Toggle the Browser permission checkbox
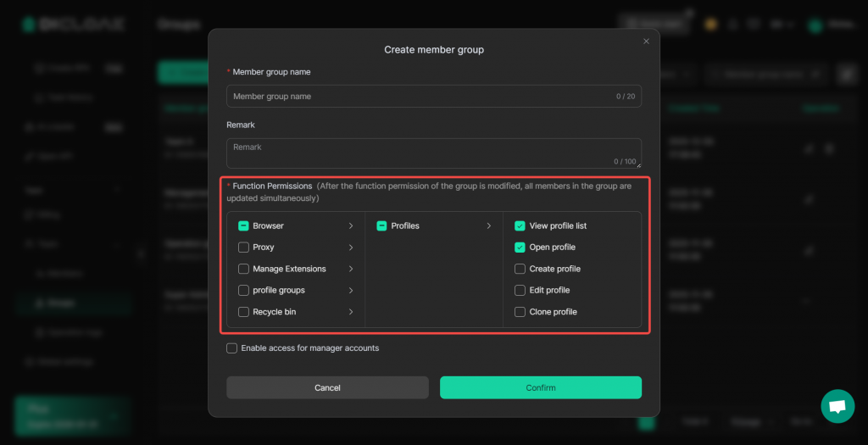The height and width of the screenshot is (445, 868). (244, 226)
